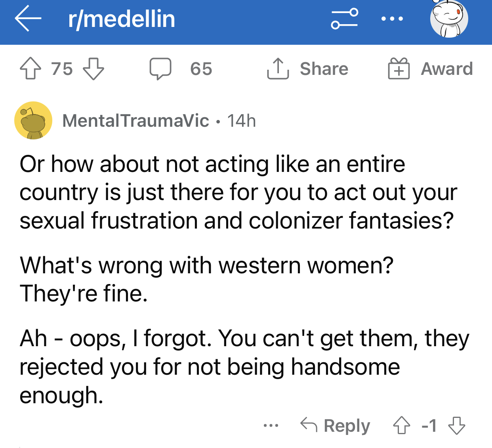Upvote the post with 75 points
492x448 pixels.
(30, 69)
